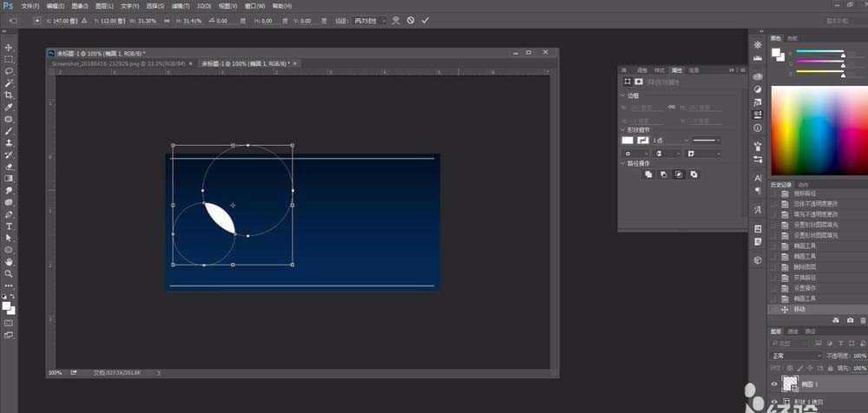Open the 文件(F) menu
Screen dimensions: 868x413
pos(30,5)
